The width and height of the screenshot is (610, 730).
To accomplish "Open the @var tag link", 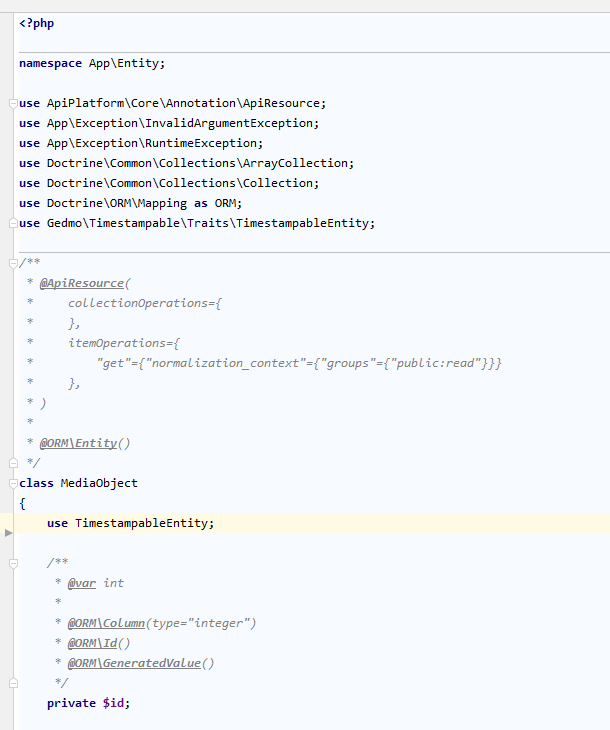I will point(81,583).
